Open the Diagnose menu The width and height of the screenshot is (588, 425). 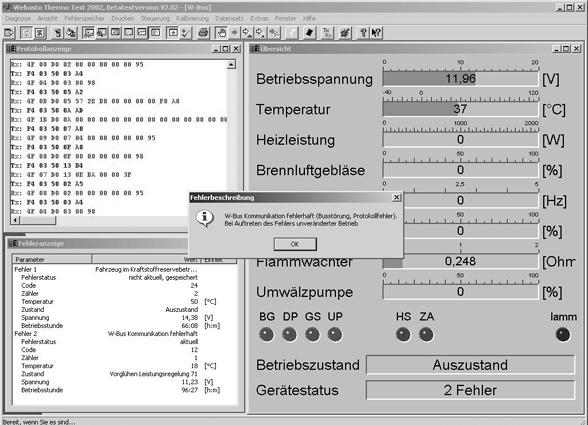click(x=18, y=18)
